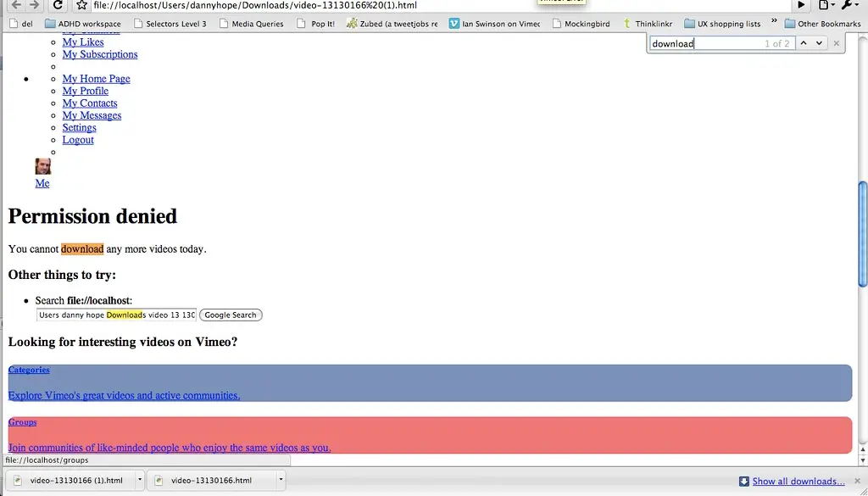Open the UX shopping lists folder
Image resolution: width=868 pixels, height=496 pixels.
722,24
